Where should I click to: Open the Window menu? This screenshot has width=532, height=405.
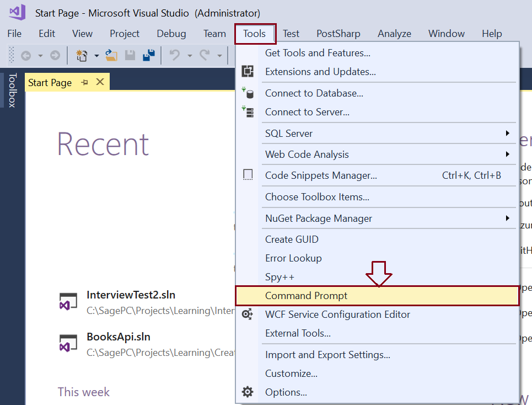446,34
